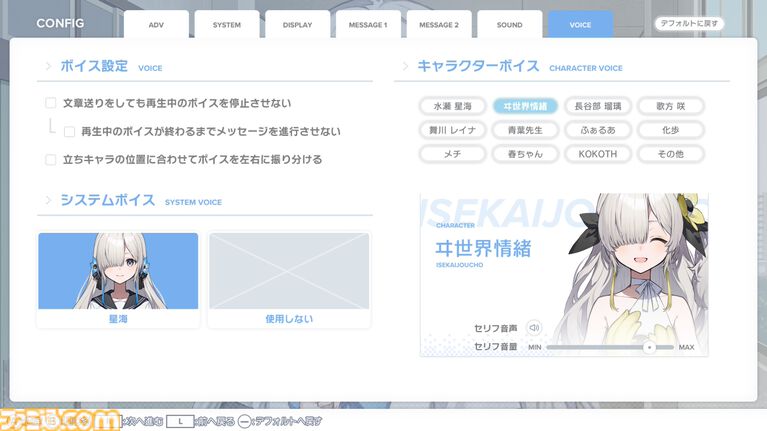Open the MESSAGE 1 tab
This screenshot has width=767, height=431.
click(x=368, y=25)
